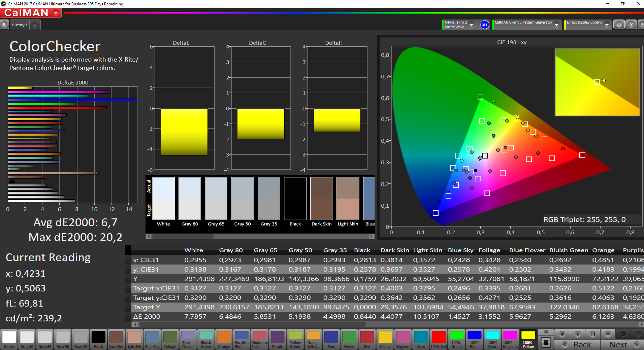644x350 pixels.
Task: Select the Yellow Green patch button
Action: pyautogui.click(x=295, y=339)
